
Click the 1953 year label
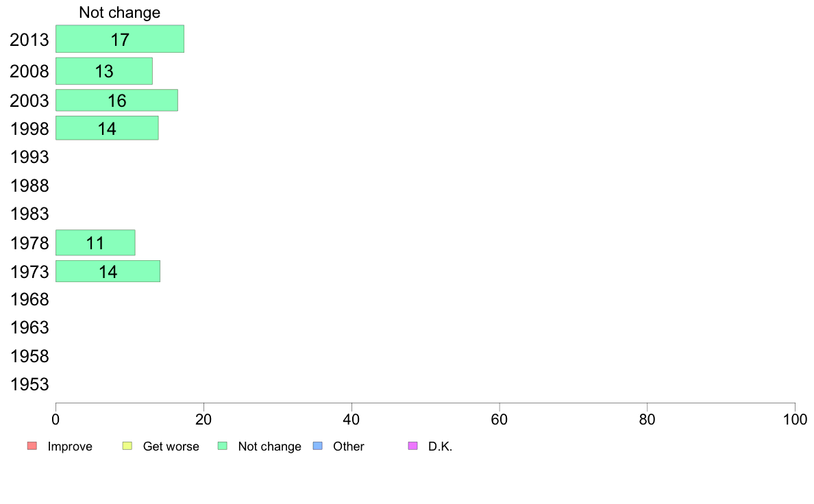click(x=29, y=384)
